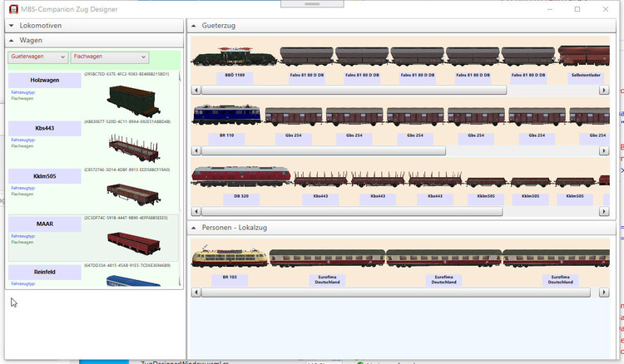
Task: Open the Flachwagen subtype dropdown
Action: (109, 57)
